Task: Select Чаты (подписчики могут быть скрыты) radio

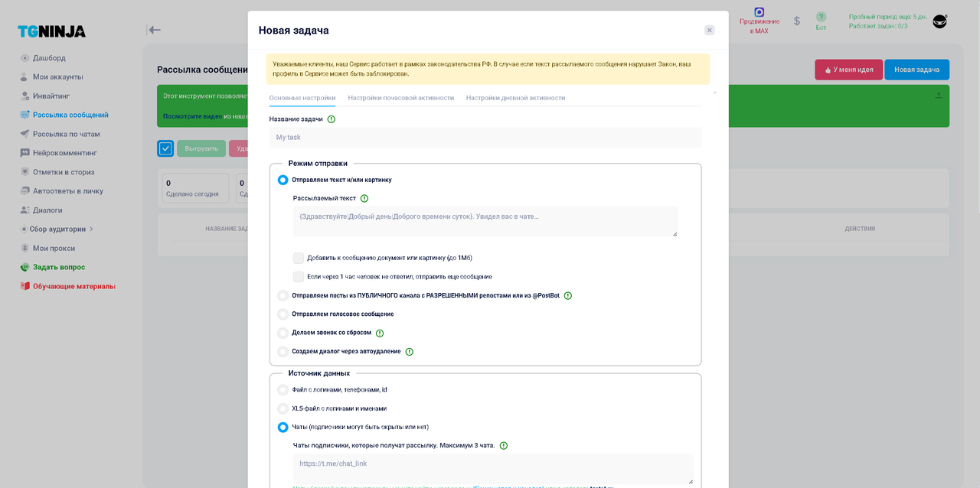Action: pyautogui.click(x=283, y=427)
